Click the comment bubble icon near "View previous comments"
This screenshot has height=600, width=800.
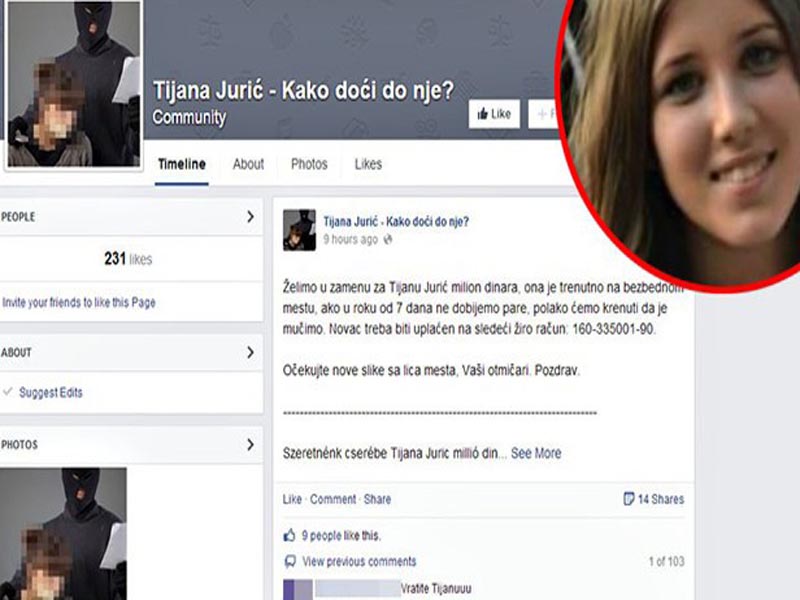(290, 561)
